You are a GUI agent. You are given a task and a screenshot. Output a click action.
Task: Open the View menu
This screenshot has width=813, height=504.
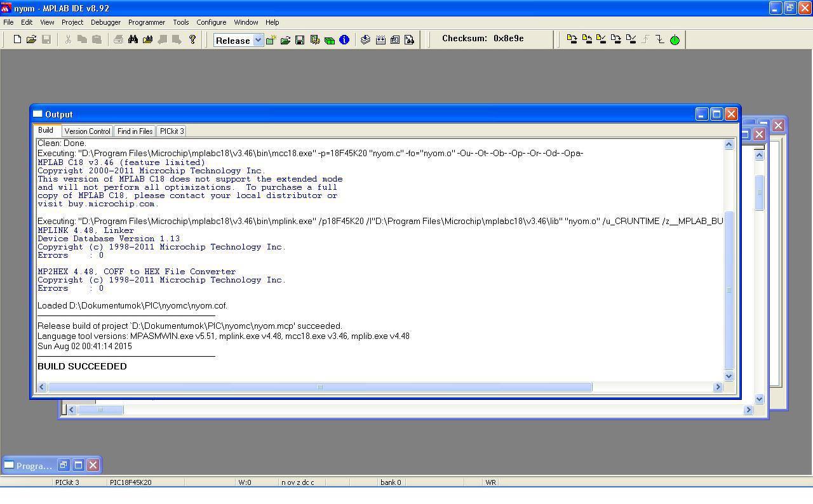pos(47,22)
